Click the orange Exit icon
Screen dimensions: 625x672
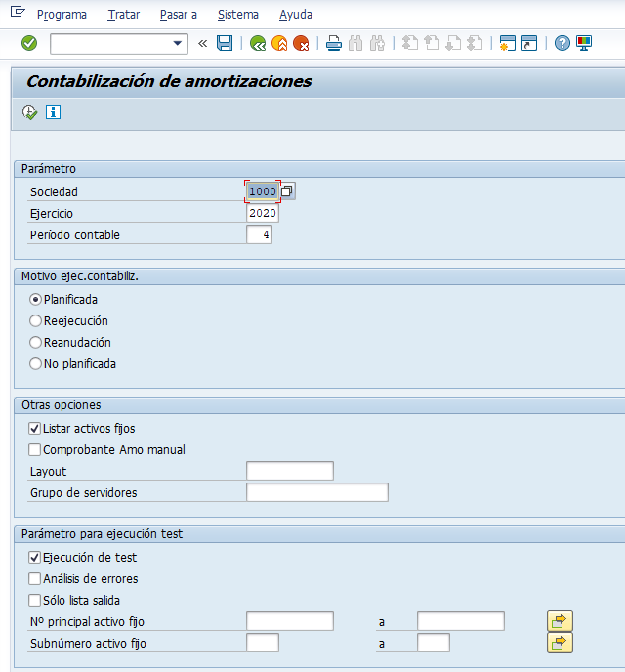click(279, 43)
